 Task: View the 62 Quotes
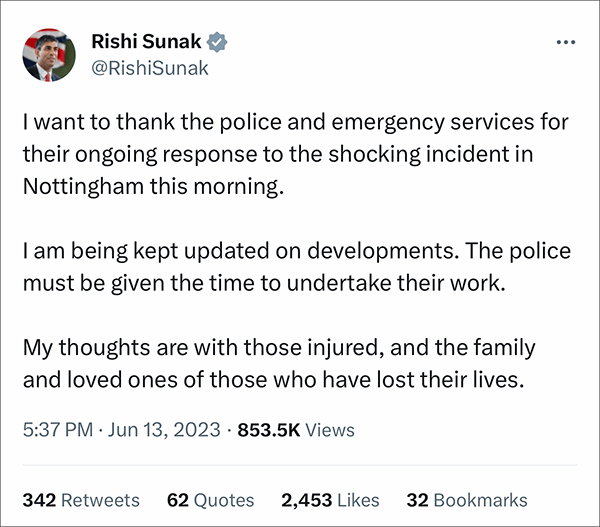[210, 500]
